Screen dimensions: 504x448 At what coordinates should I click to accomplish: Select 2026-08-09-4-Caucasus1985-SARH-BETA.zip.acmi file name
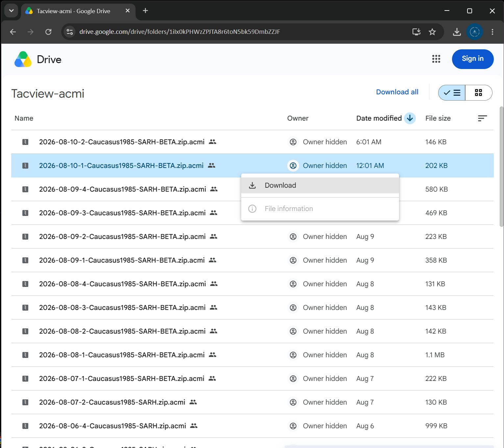[x=123, y=189]
